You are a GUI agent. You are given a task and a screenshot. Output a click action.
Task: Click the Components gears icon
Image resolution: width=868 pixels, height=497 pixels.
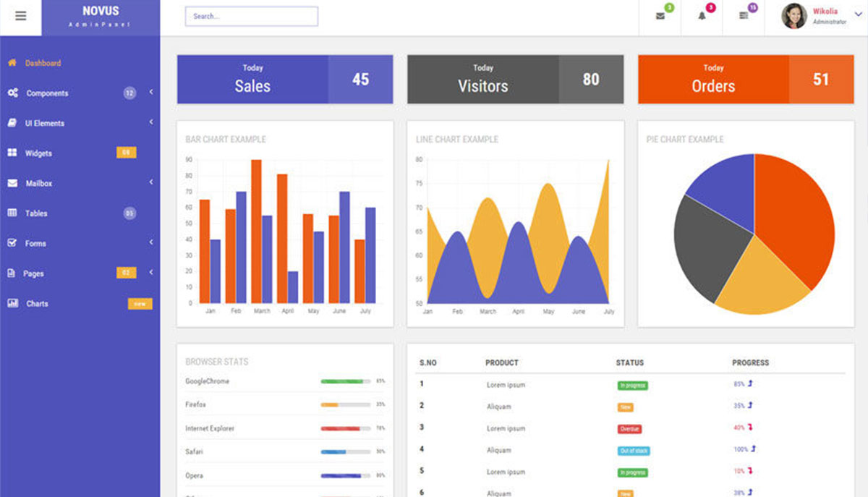click(13, 93)
